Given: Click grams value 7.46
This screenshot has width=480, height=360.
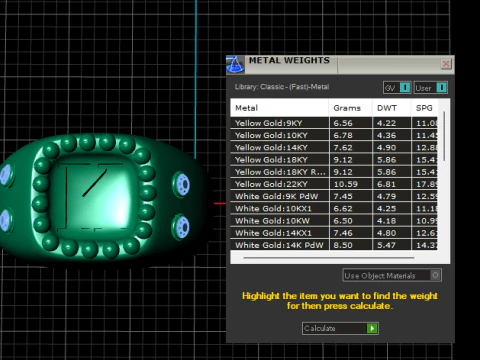Looking at the screenshot, I should pyautogui.click(x=343, y=233).
